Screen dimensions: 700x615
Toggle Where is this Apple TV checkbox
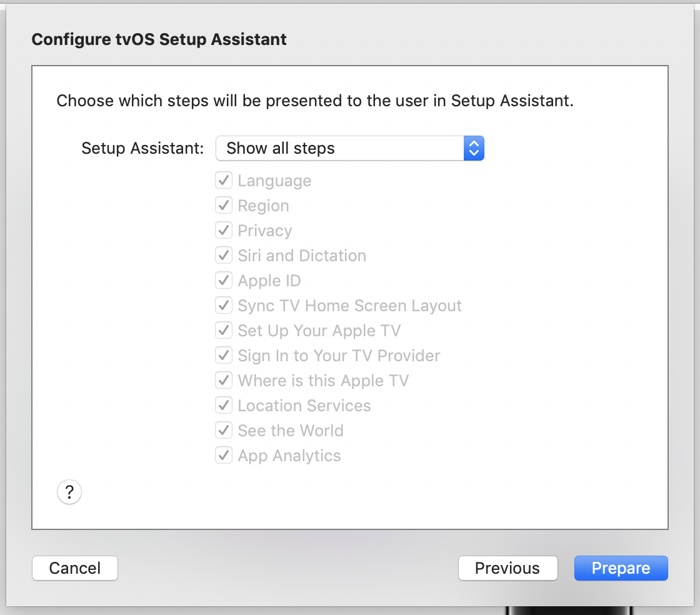click(x=224, y=381)
